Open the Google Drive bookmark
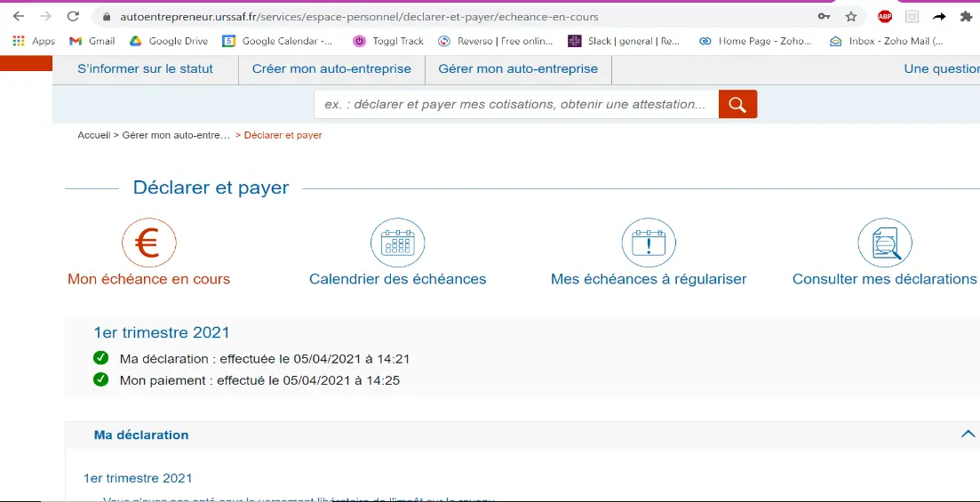Viewport: 980px width, 502px height. tap(168, 41)
